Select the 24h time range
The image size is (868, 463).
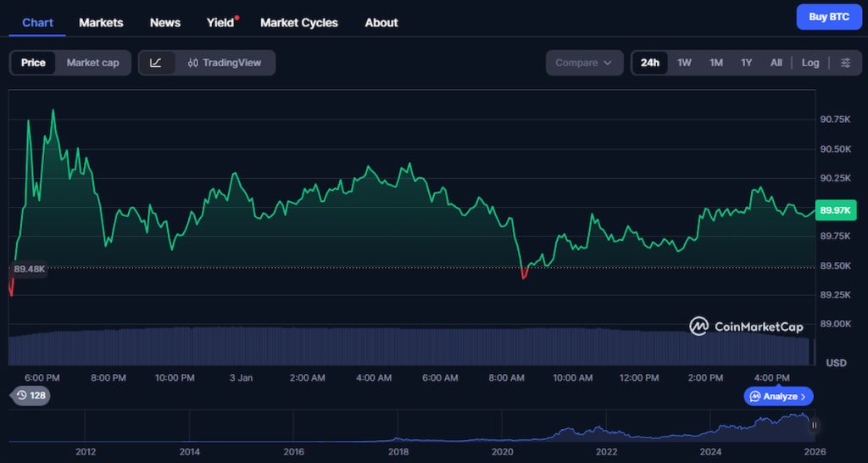650,63
